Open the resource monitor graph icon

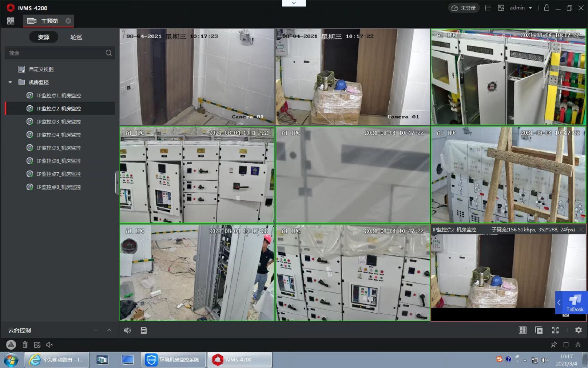(501, 8)
